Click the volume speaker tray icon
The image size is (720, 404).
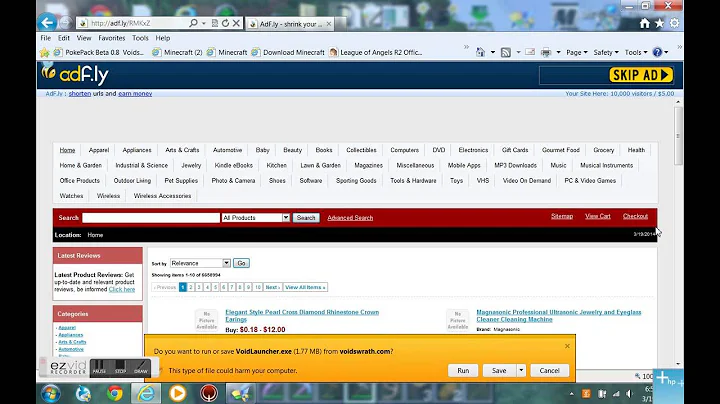point(630,393)
